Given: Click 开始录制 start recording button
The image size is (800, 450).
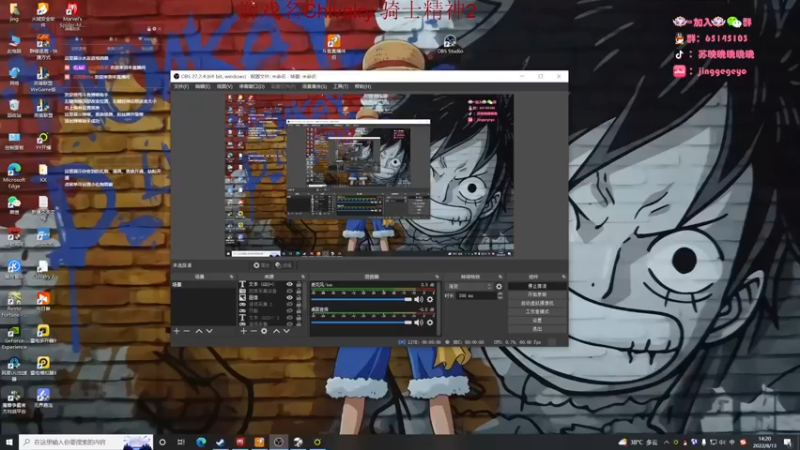Looking at the screenshot, I should point(537,295).
